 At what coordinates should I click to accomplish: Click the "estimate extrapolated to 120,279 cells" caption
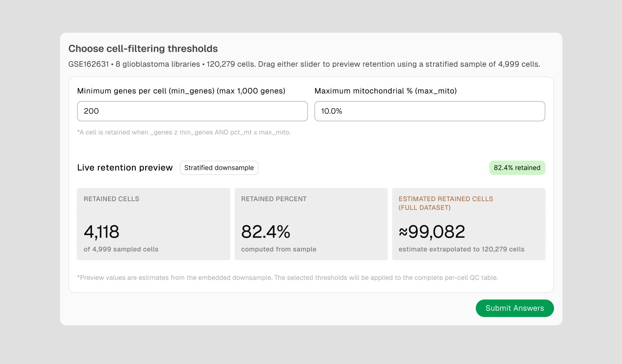(462, 249)
